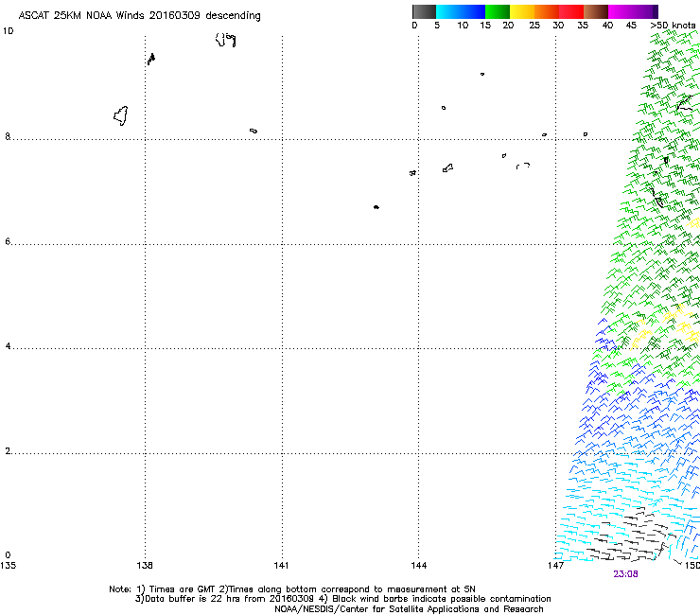Click the latitude label '6'
The height and width of the screenshot is (615, 700).
coord(8,241)
